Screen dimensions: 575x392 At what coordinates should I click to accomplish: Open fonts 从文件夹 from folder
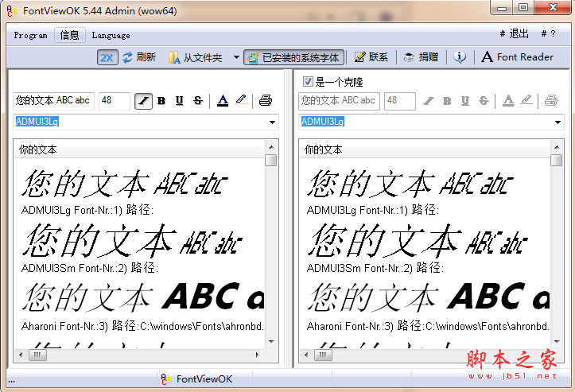[x=195, y=57]
